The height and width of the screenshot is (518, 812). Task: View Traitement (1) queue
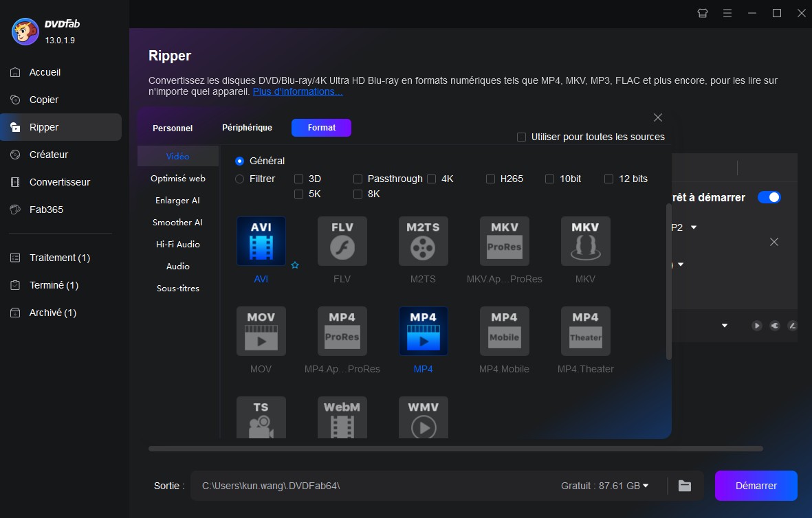pos(61,257)
